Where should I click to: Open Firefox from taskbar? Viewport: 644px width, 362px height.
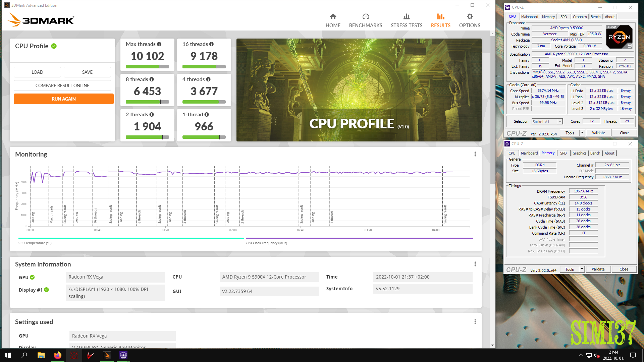click(x=58, y=355)
